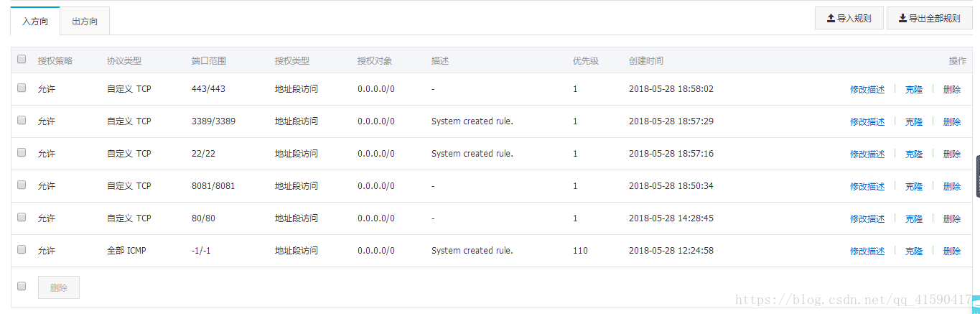Tick the checkbox for the 8081/8081 rule
Viewport: 980px width, 314px height.
coord(22,185)
